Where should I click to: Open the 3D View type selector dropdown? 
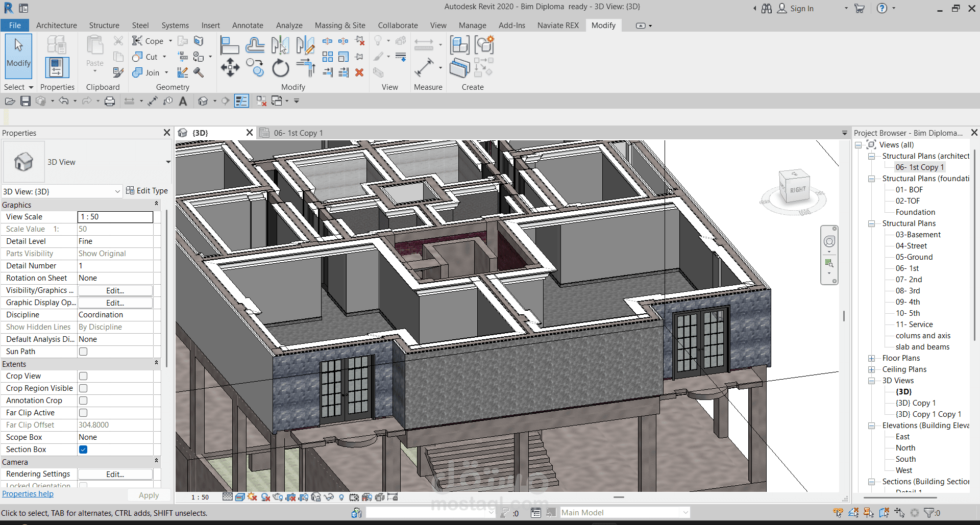[x=168, y=162]
